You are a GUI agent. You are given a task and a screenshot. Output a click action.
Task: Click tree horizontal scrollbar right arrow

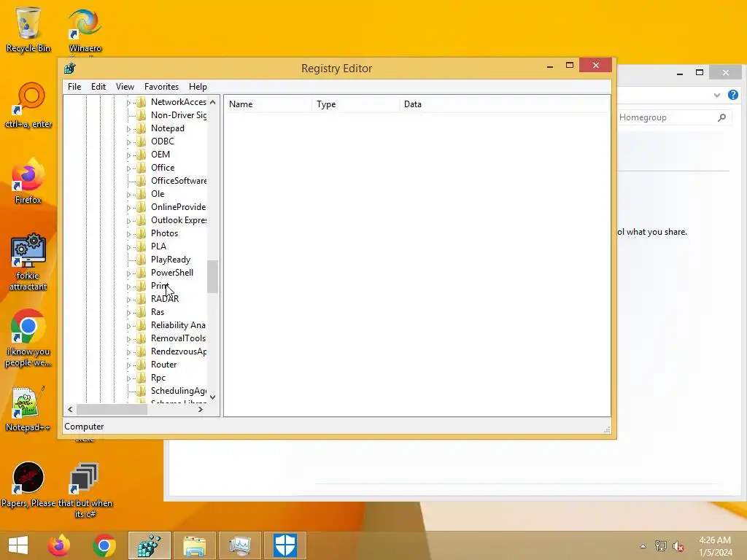coord(201,410)
